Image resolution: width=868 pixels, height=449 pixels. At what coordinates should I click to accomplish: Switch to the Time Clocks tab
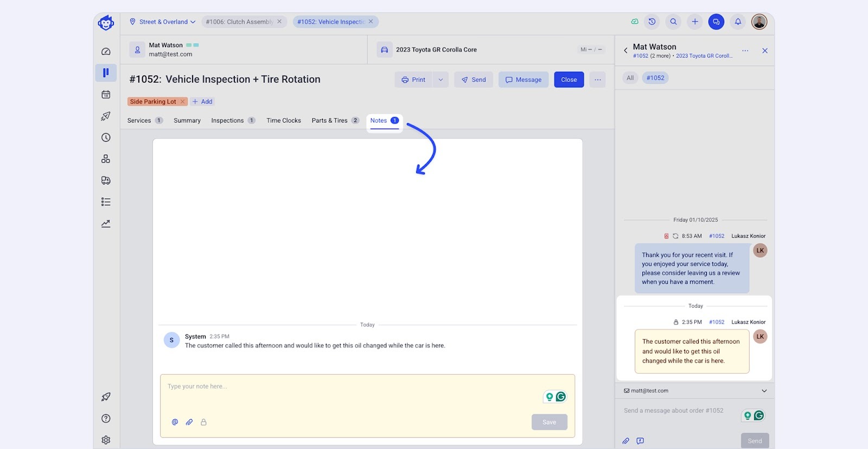click(284, 121)
